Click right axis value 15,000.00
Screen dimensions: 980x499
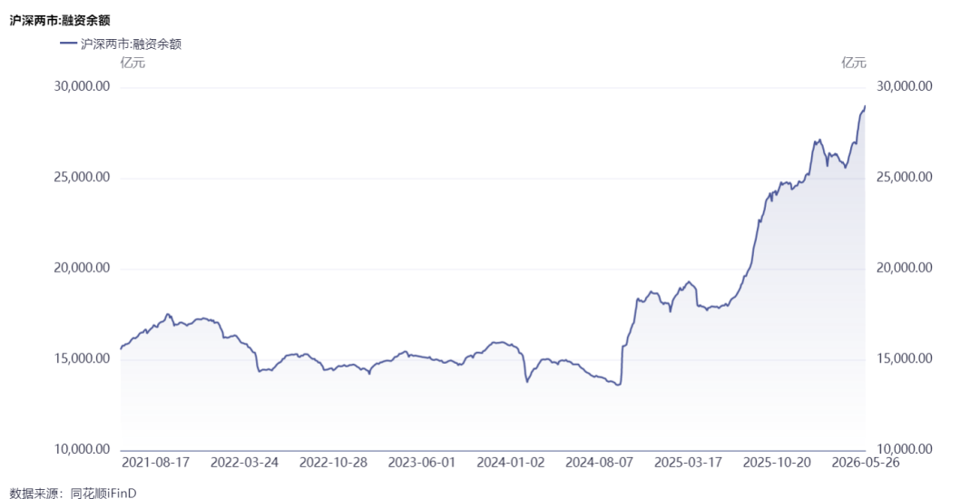click(905, 358)
